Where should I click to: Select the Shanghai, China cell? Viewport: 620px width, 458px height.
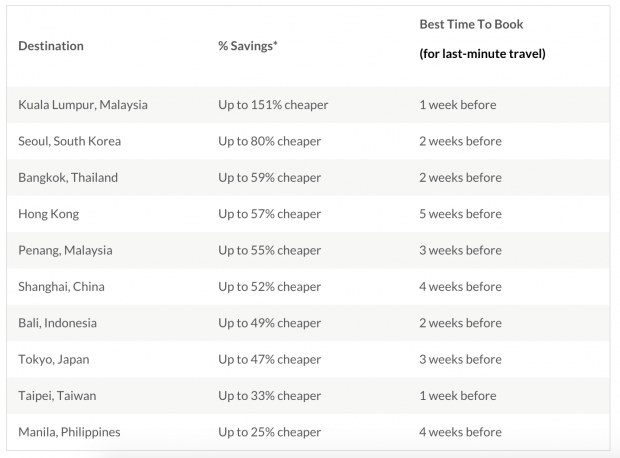[61, 287]
